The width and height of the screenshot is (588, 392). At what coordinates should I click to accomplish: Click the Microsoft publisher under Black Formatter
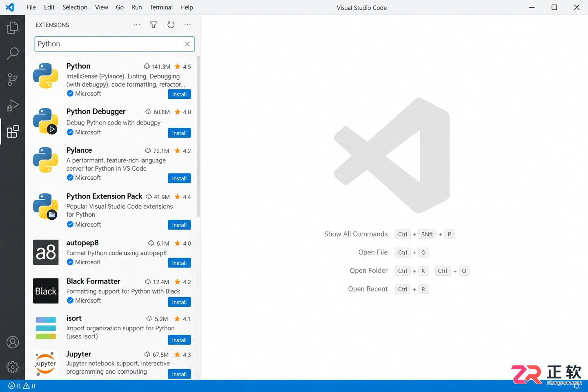88,301
